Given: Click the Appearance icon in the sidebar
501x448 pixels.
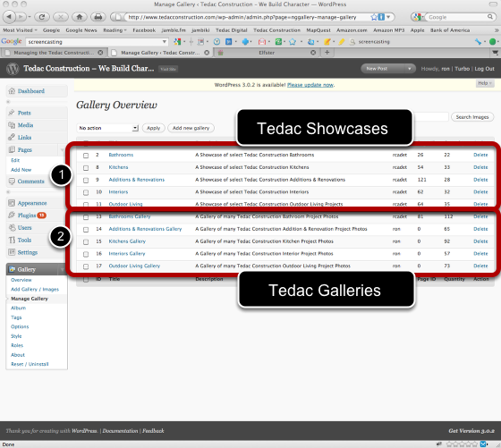Looking at the screenshot, I should coord(12,203).
